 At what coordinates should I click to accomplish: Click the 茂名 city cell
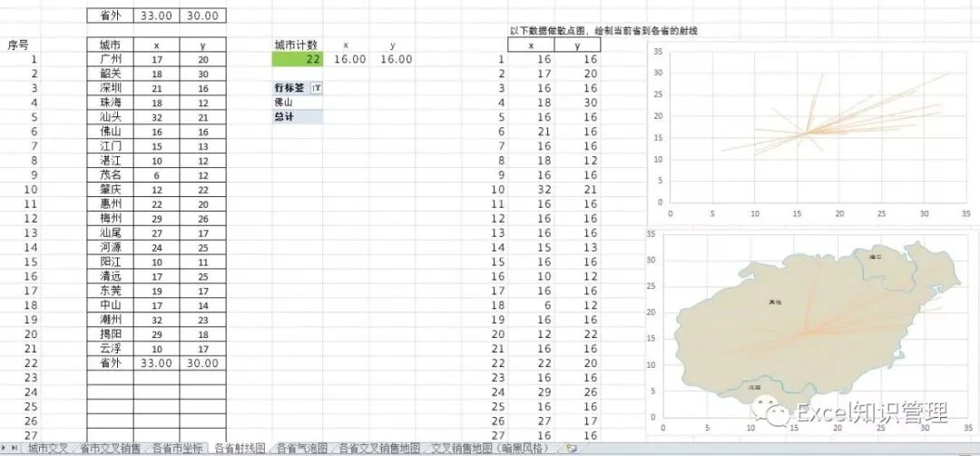(x=110, y=174)
